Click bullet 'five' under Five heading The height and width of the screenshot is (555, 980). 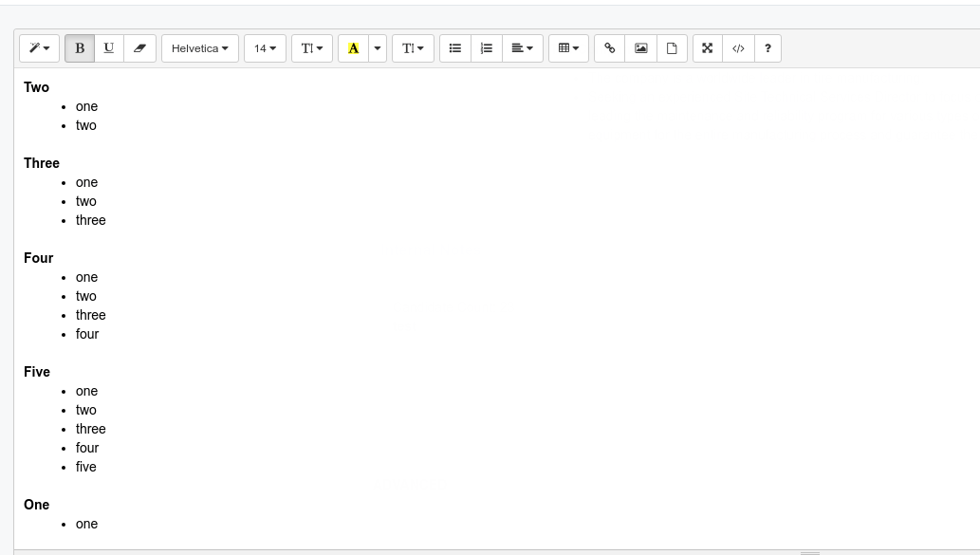click(86, 467)
